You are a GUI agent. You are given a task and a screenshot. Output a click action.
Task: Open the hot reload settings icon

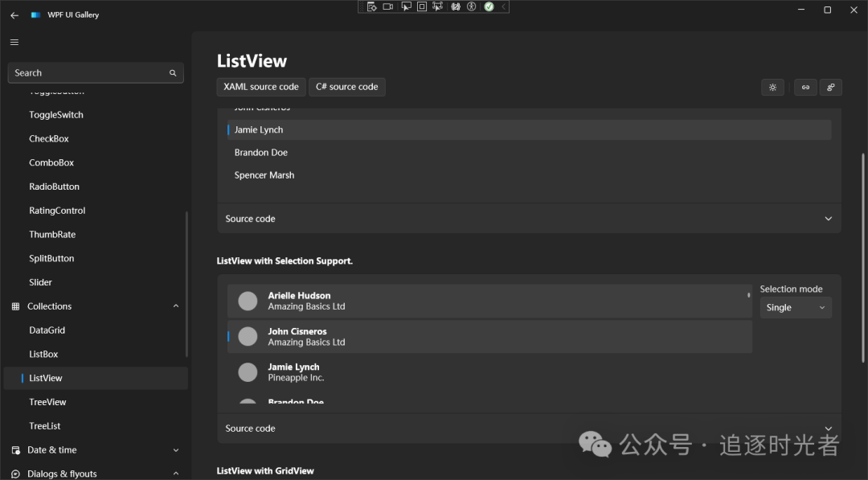(372, 6)
